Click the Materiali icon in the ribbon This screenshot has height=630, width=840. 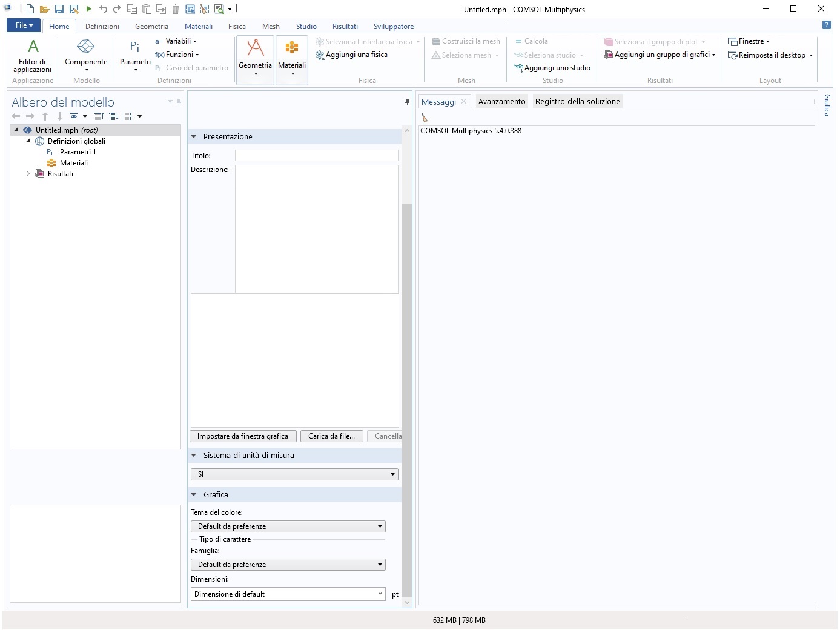coord(292,59)
